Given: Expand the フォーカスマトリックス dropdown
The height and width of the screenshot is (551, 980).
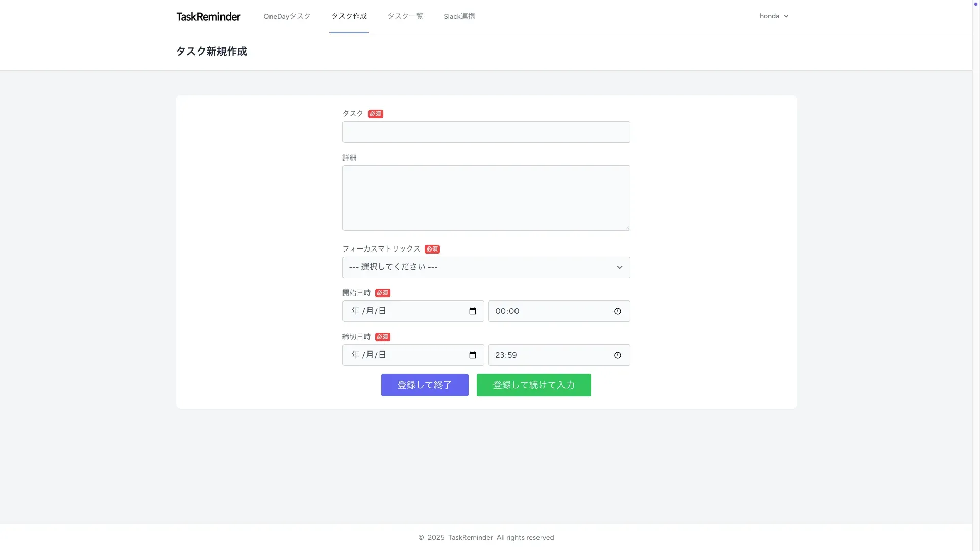Looking at the screenshot, I should (486, 267).
